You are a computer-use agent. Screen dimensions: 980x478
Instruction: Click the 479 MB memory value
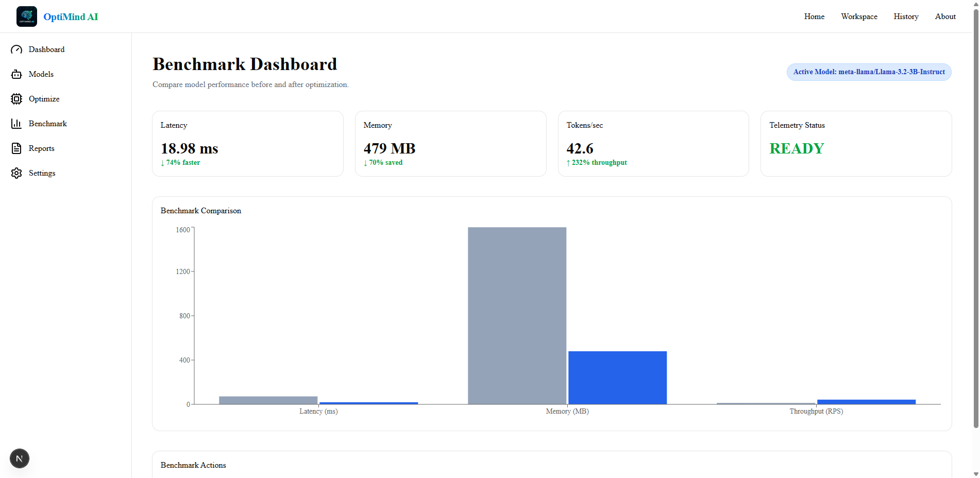(x=390, y=148)
